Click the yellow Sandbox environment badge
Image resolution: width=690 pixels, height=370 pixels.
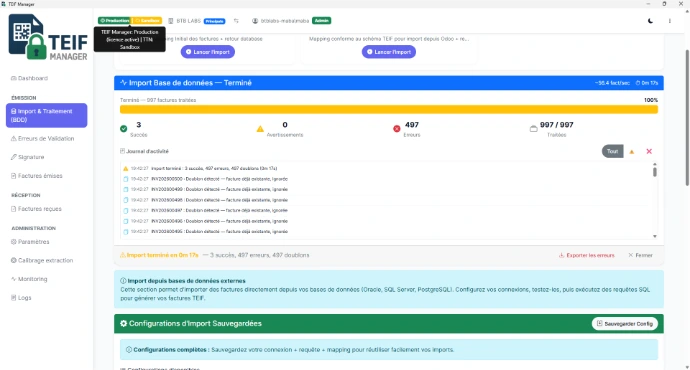point(147,21)
